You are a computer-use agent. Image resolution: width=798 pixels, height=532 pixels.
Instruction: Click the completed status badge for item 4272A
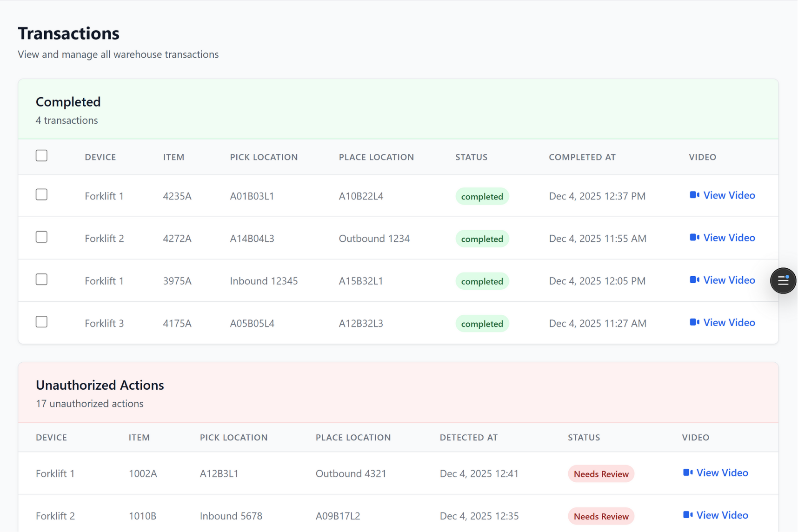482,239
